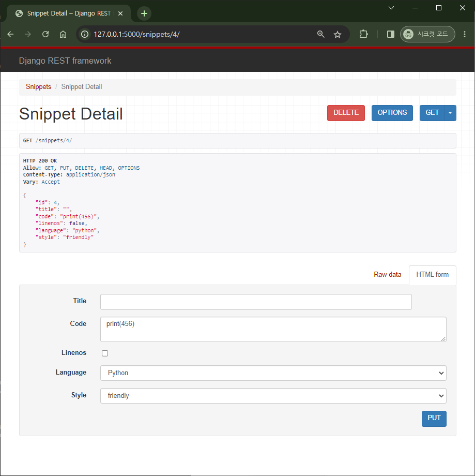Open the Style dropdown set to friendly
The image size is (475, 476).
(273, 396)
